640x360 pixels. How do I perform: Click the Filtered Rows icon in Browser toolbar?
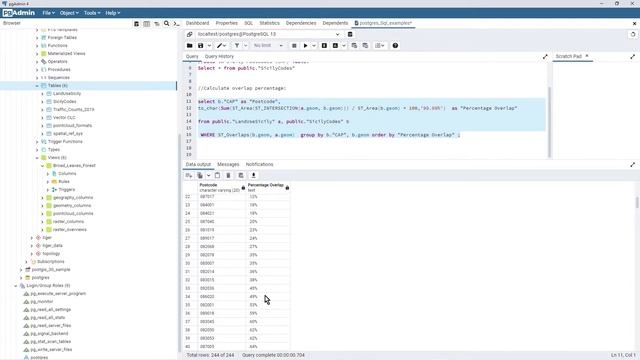pyautogui.click(x=157, y=24)
